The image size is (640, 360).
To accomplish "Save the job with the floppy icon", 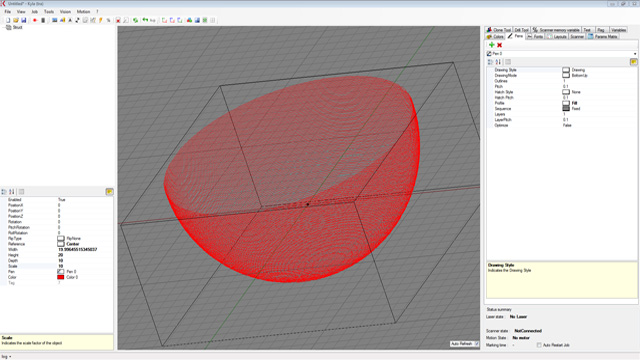I will [x=24, y=20].
